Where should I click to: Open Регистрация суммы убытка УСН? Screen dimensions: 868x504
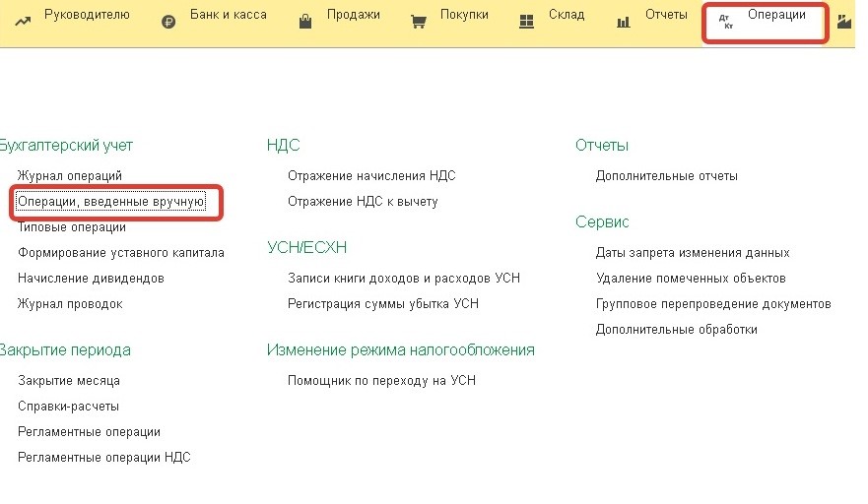pyautogui.click(x=383, y=304)
